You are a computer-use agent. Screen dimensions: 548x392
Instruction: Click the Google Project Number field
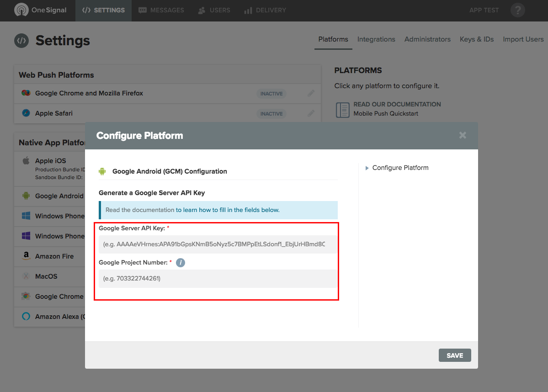(x=218, y=278)
